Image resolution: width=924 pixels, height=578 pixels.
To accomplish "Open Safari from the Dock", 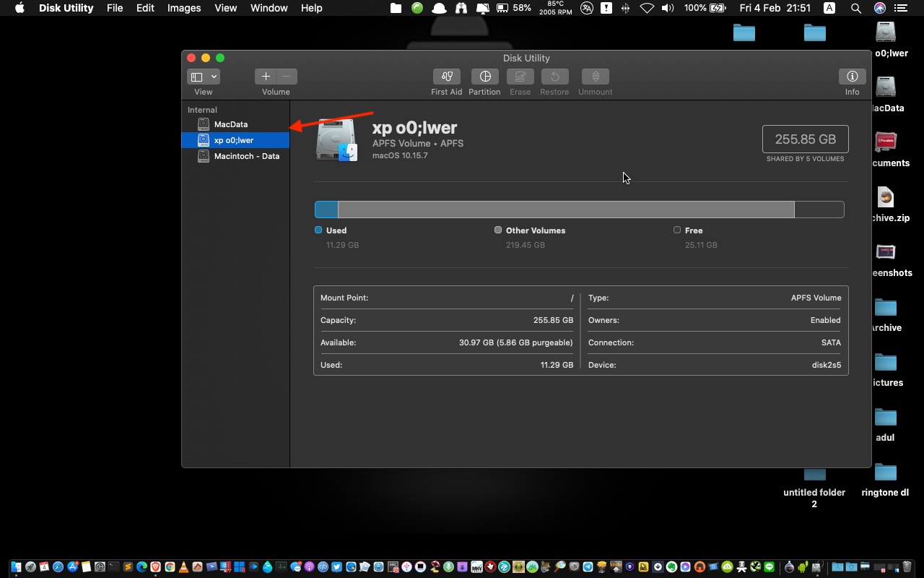I will coord(58,567).
